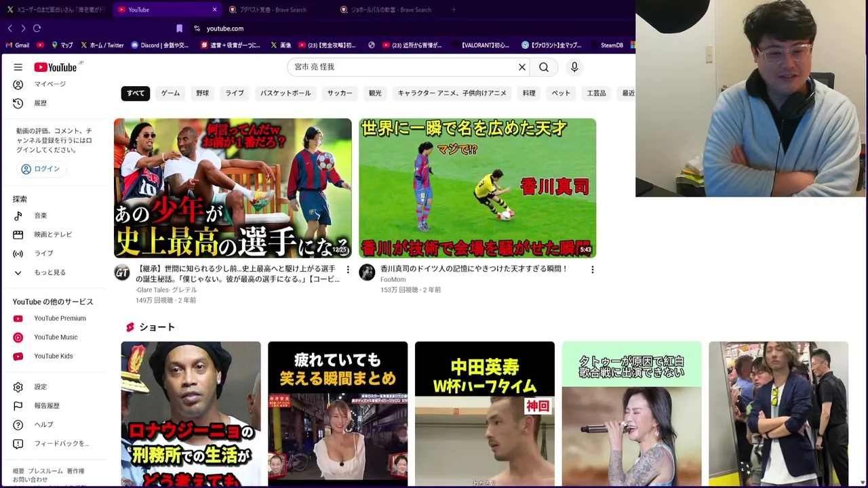Open フィードバック entry in the sidebar
868x488 pixels.
pos(61,444)
